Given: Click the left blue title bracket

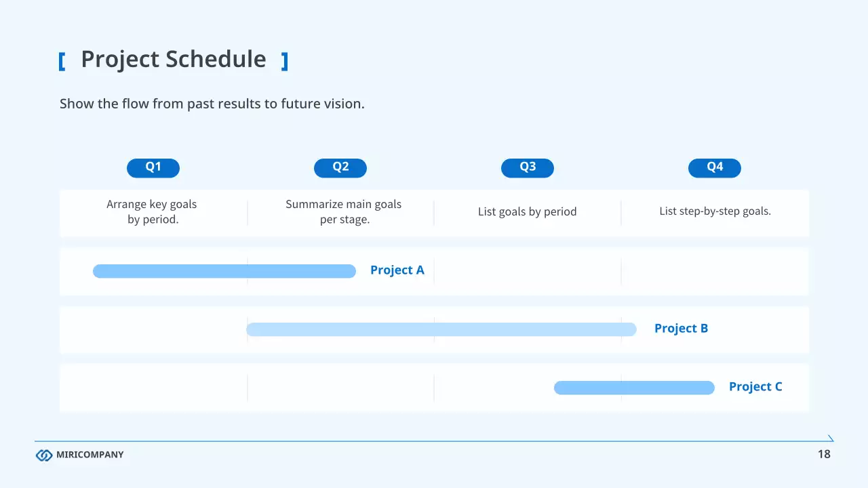Looking at the screenshot, I should click(62, 61).
